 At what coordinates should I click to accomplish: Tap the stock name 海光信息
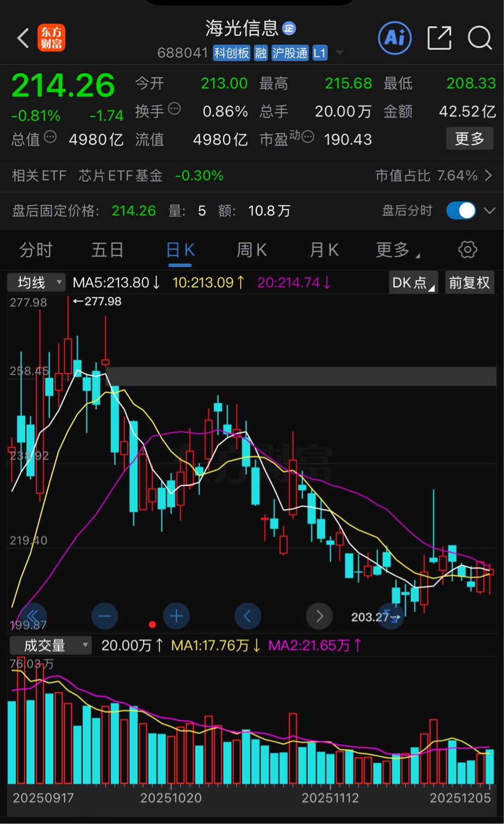coord(242,28)
